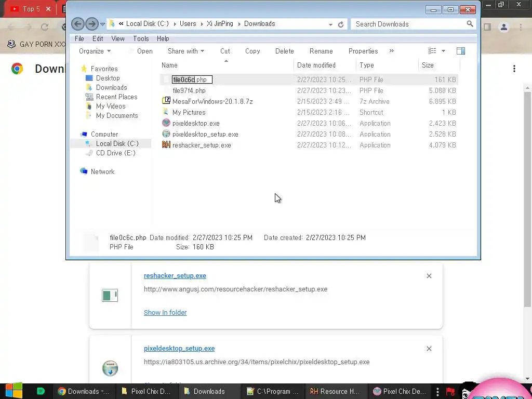Image resolution: width=532 pixels, height=399 pixels.
Task: Refresh the Downloads folder view
Action: click(341, 24)
